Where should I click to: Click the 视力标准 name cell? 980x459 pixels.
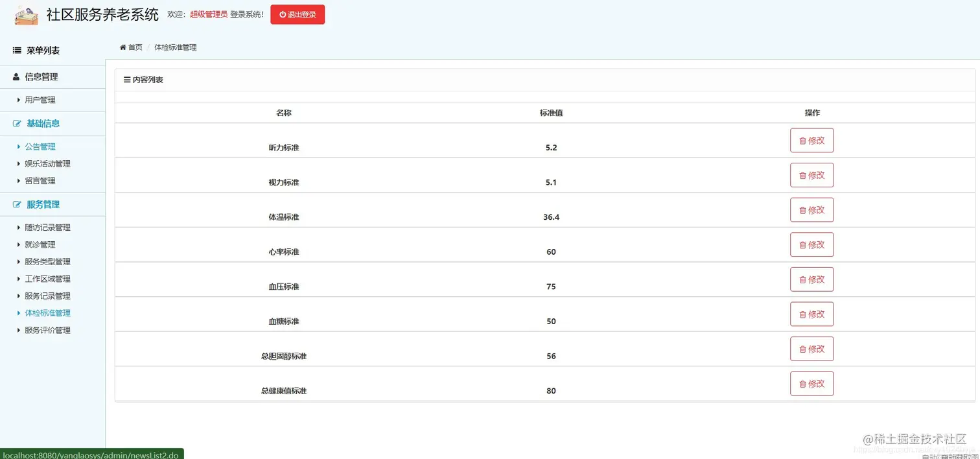(284, 183)
